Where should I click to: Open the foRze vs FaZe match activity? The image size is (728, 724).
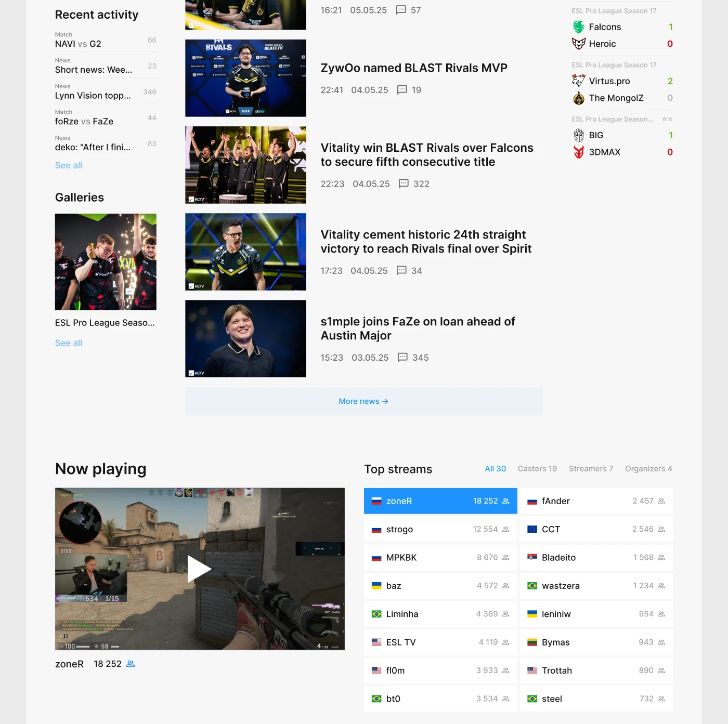point(106,117)
